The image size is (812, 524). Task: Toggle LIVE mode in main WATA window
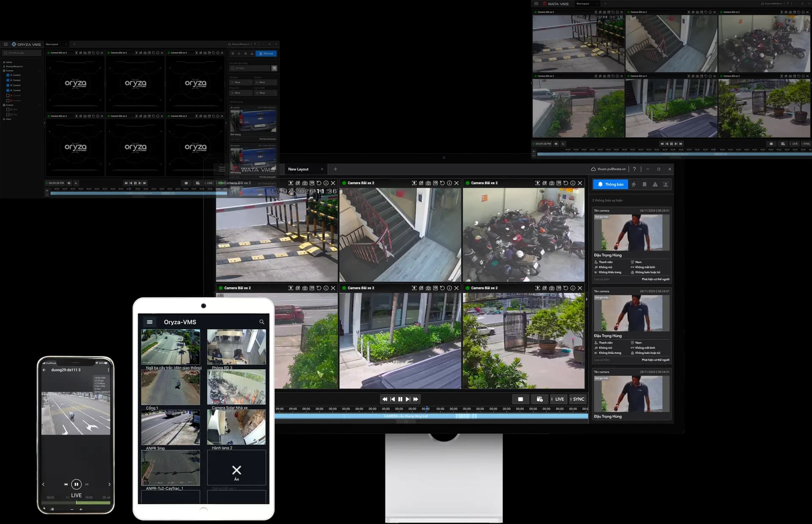pos(558,399)
